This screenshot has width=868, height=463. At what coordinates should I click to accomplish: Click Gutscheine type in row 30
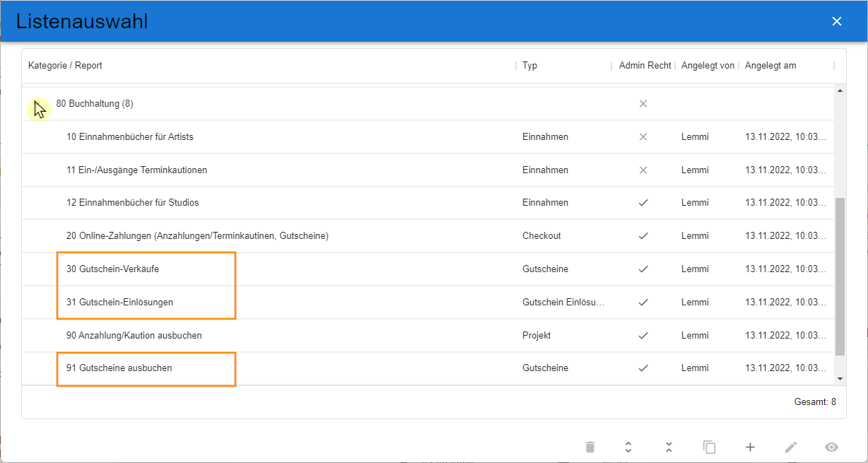tap(545, 269)
